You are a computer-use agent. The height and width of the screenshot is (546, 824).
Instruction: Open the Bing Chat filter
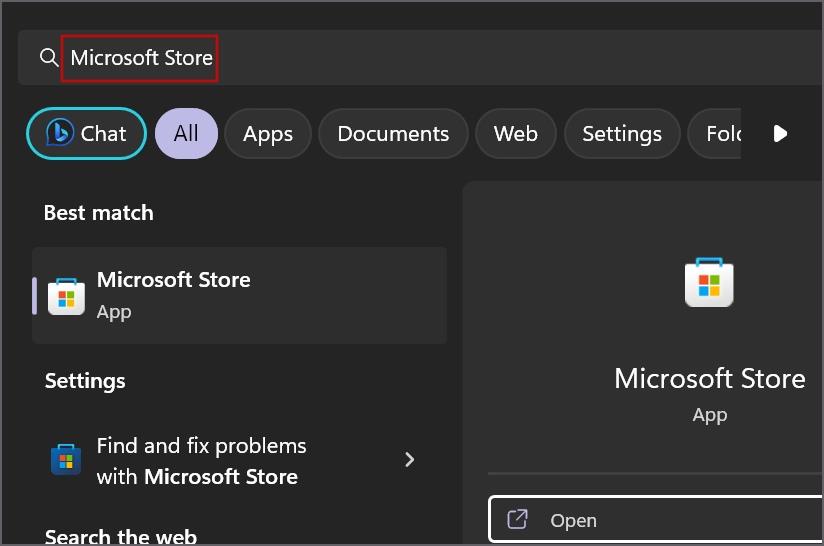[x=87, y=133]
